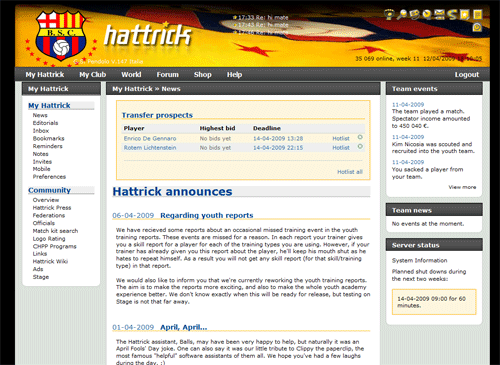500x365 pixels.
Task: Click the My Hattrick sidebar heading
Action: [49, 105]
